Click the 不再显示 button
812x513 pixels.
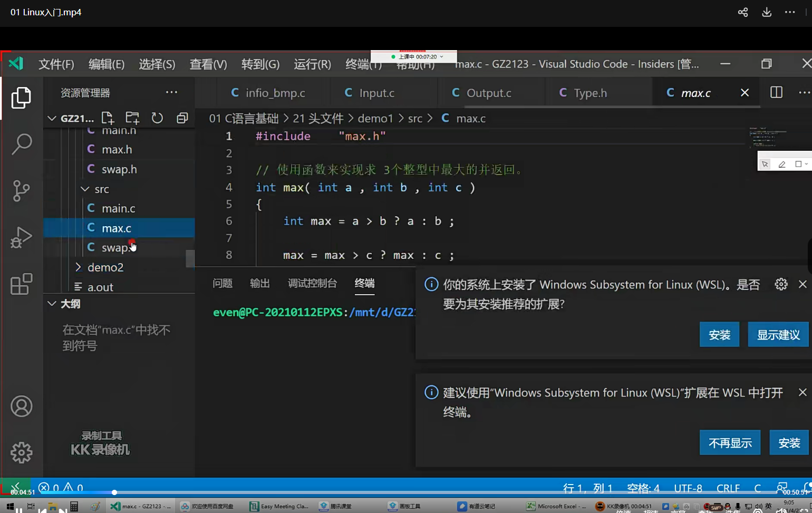730,442
